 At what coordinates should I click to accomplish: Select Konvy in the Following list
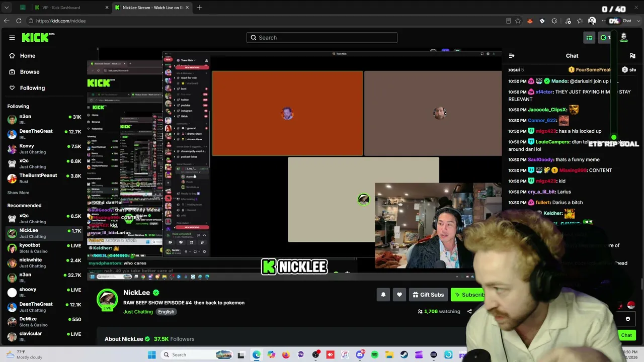[x=44, y=149]
